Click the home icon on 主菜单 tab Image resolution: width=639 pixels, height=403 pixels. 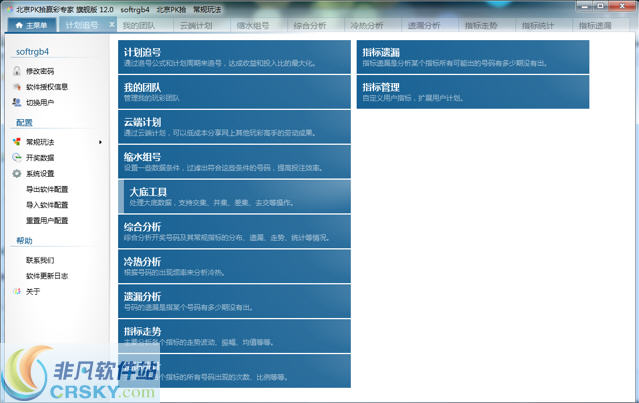pos(18,24)
